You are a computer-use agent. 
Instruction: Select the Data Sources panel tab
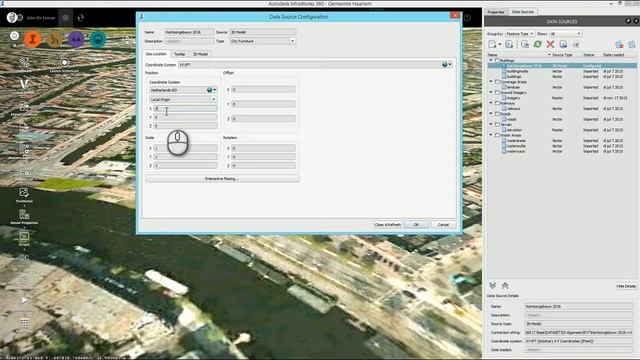pos(522,12)
